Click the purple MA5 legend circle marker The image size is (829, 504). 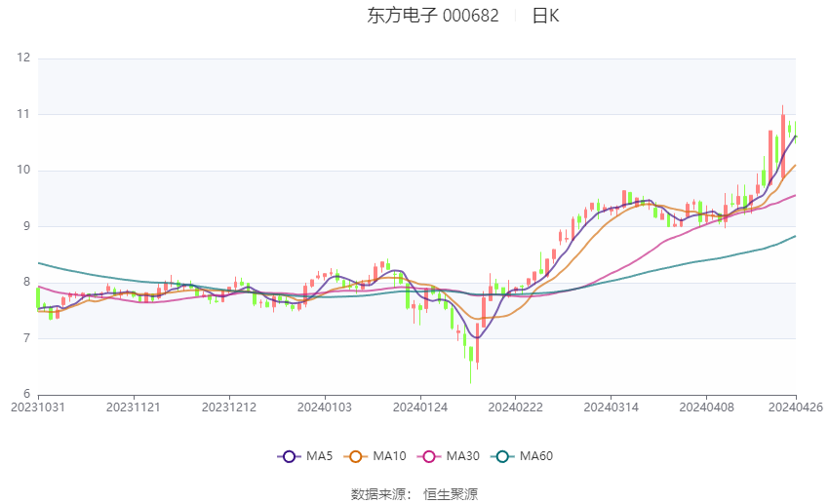(x=288, y=456)
